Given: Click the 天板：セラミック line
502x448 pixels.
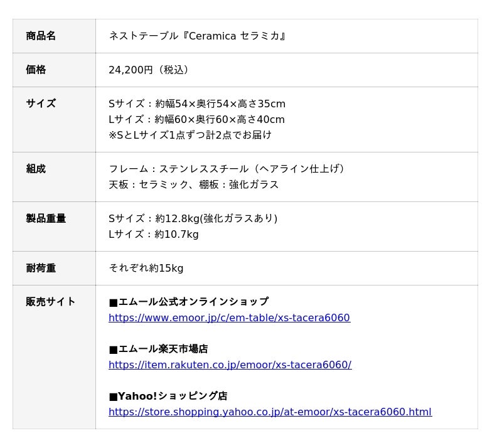Looking at the screenshot, I should click(x=194, y=184).
